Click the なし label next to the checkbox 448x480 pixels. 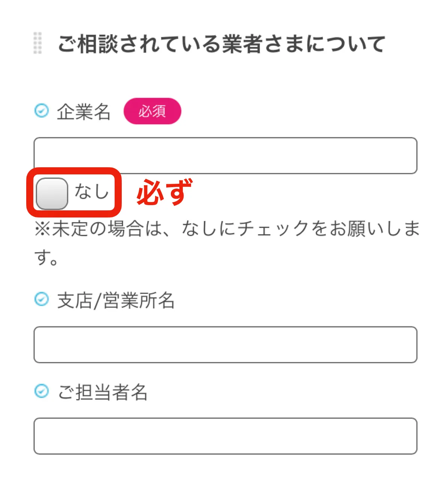(92, 192)
